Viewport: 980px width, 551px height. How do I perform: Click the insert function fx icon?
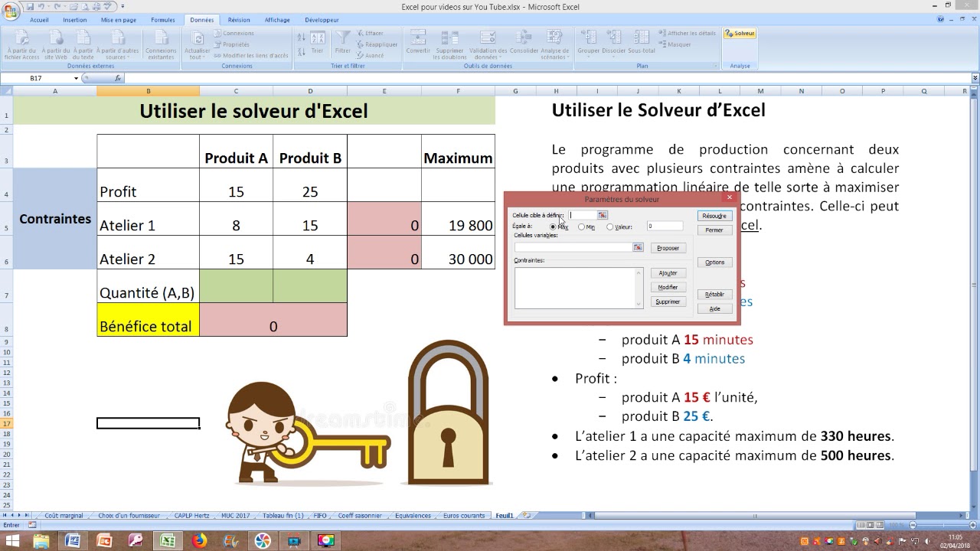click(118, 78)
